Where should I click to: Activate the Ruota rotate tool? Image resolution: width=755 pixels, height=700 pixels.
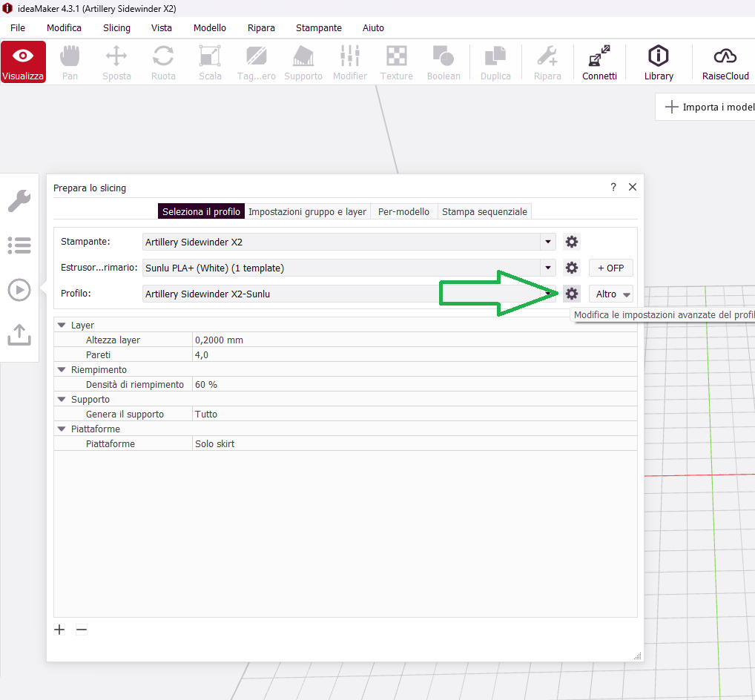(x=163, y=62)
